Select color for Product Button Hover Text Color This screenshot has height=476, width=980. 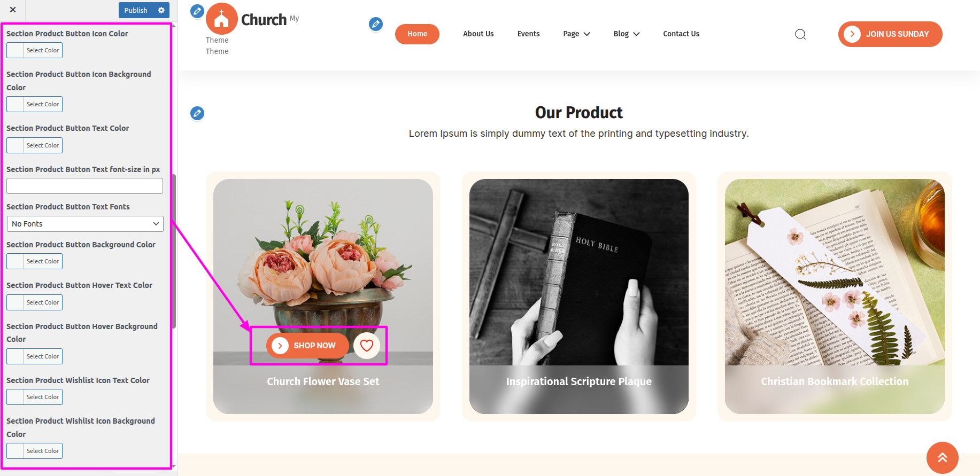34,302
